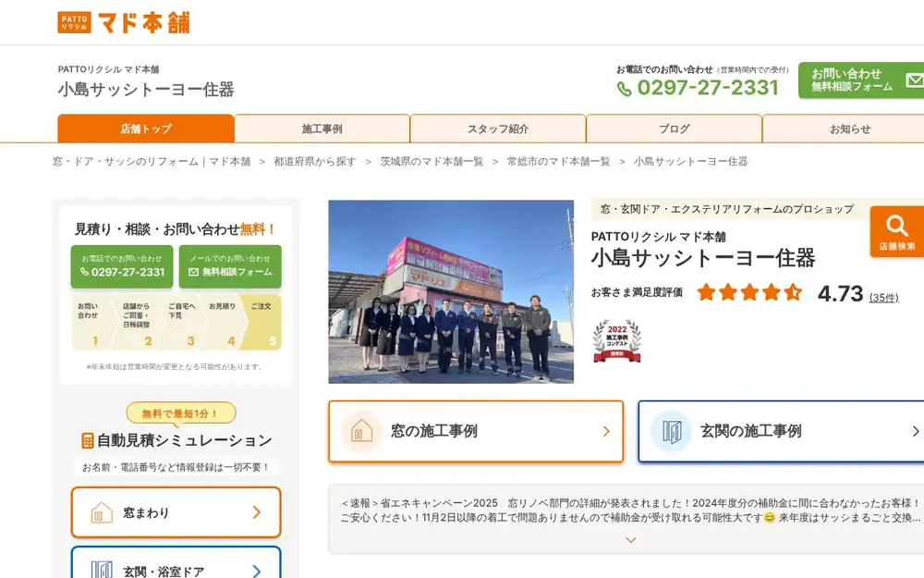Click the door icon on 玄関・浴室ドア button
924x578 pixels.
pyautogui.click(x=102, y=571)
